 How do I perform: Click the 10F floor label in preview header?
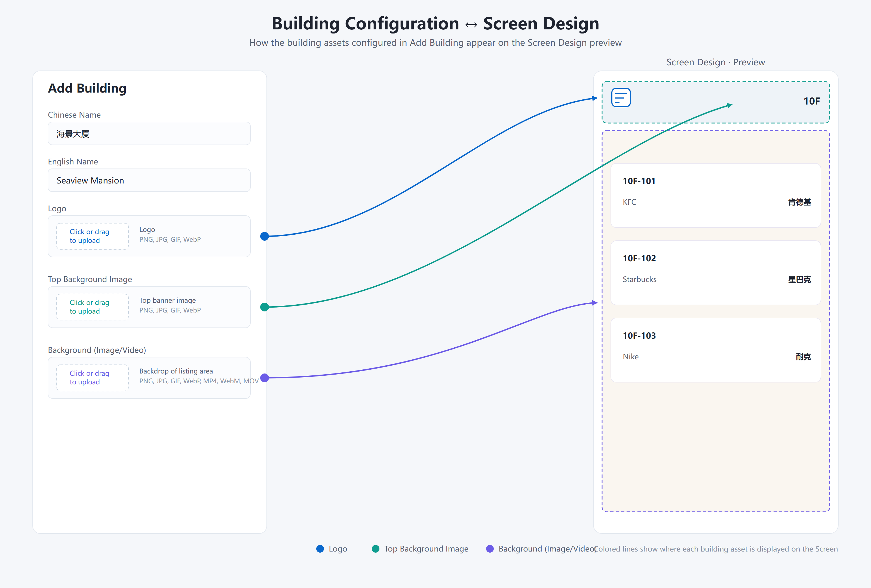coord(812,101)
